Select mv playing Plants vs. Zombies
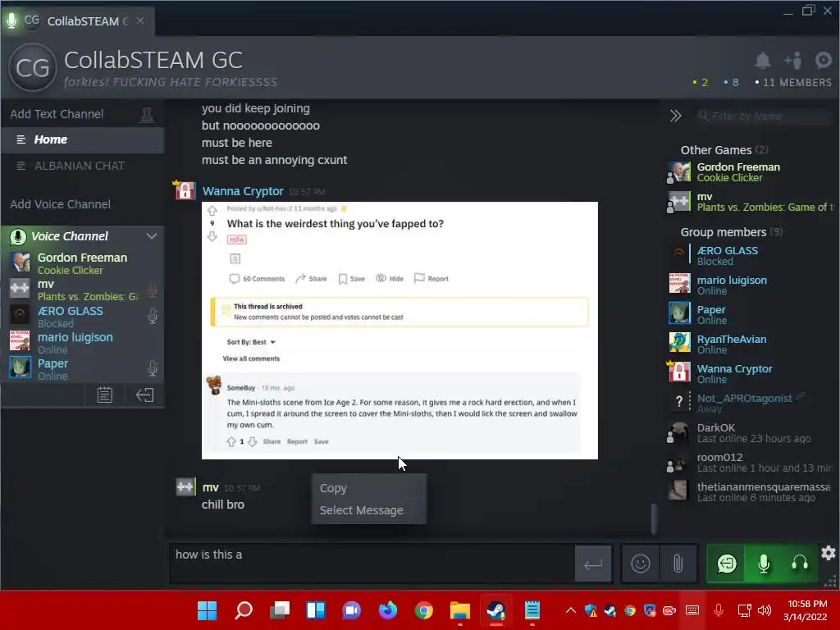This screenshot has width=840, height=630. click(x=750, y=202)
